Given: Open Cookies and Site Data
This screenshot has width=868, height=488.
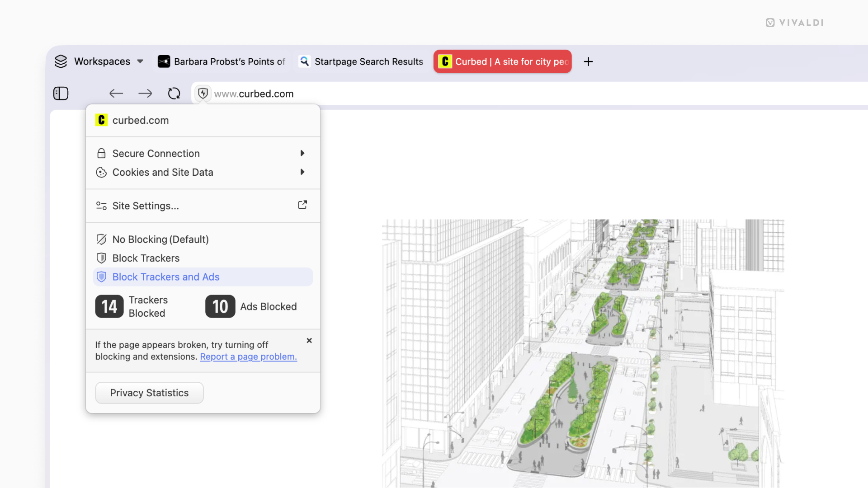Looking at the screenshot, I should pos(203,172).
